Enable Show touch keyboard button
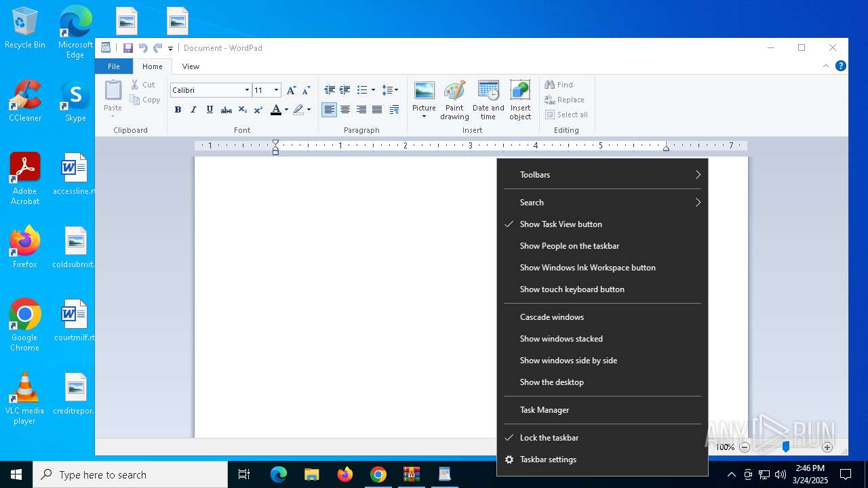This screenshot has height=488, width=868. tap(602, 289)
